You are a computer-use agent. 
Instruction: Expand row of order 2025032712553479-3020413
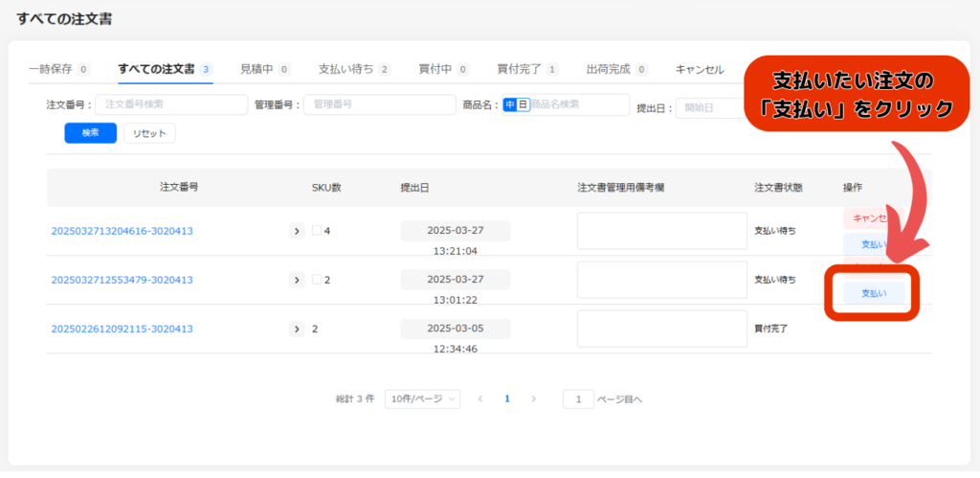pos(297,280)
